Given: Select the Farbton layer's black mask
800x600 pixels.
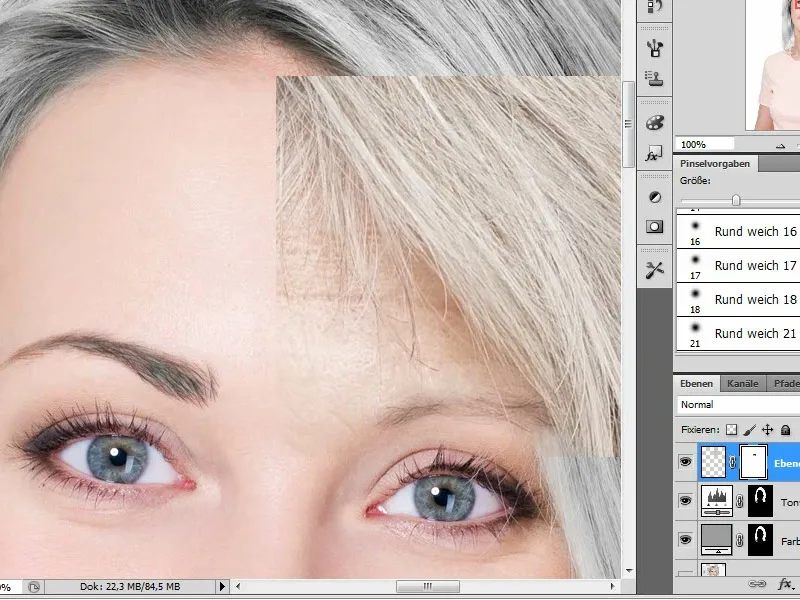Looking at the screenshot, I should click(760, 540).
